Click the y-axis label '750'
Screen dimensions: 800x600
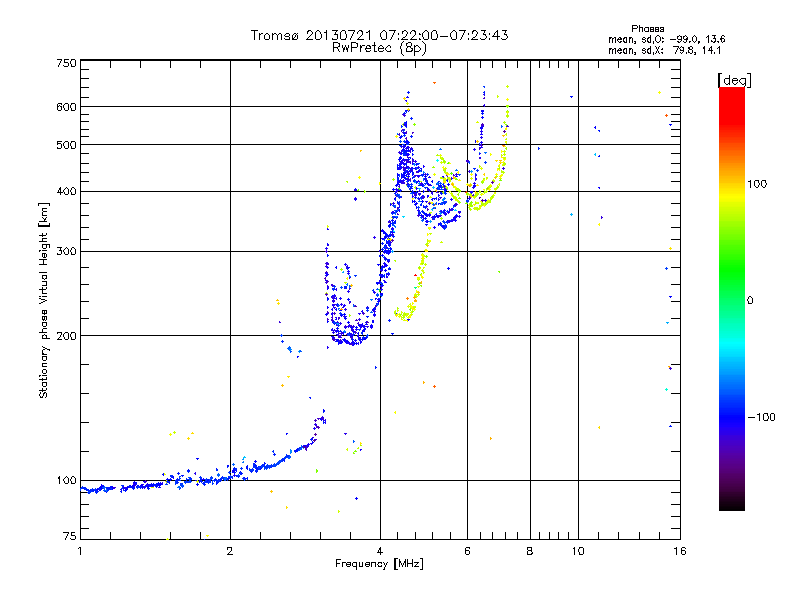coord(66,63)
